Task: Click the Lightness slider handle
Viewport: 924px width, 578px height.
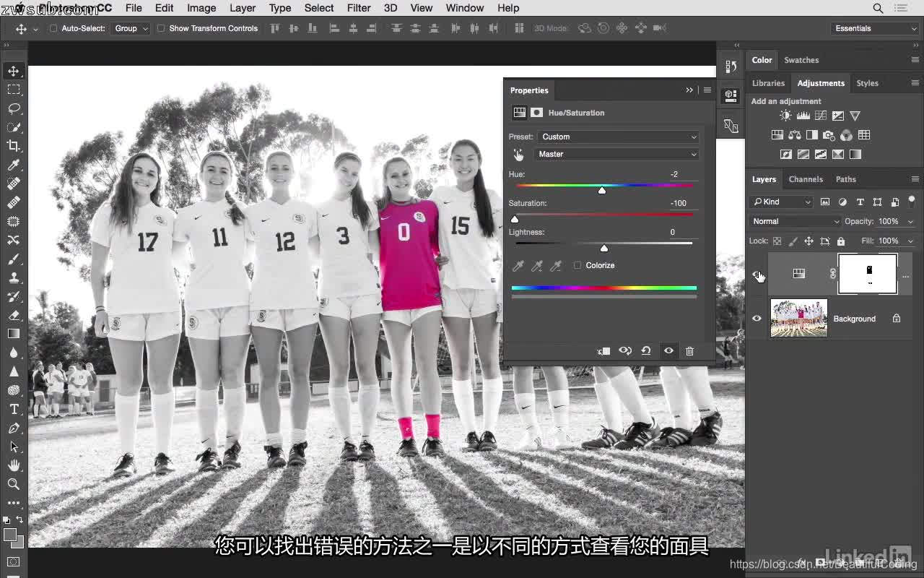Action: pyautogui.click(x=604, y=248)
